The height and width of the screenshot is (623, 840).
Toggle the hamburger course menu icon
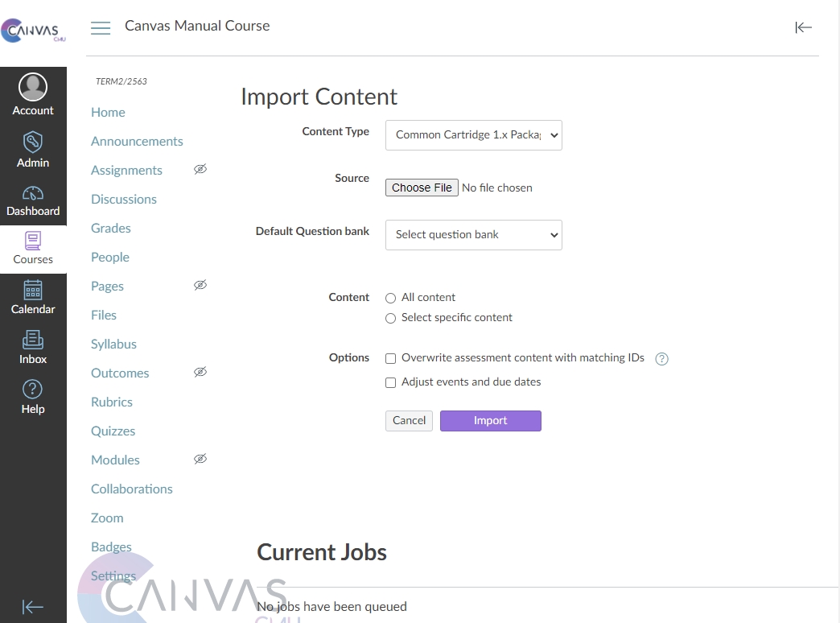pos(101,28)
